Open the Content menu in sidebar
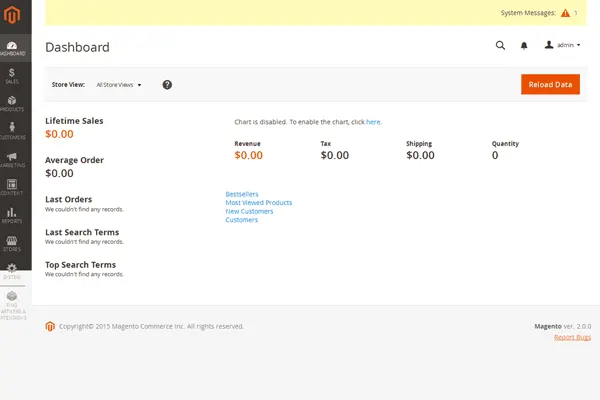This screenshot has width=600, height=400. pos(12,187)
